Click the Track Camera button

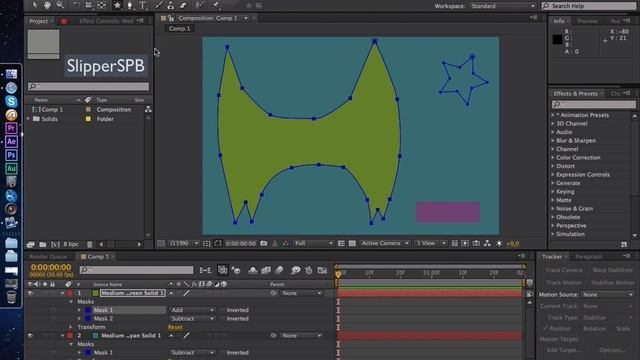coord(564,270)
